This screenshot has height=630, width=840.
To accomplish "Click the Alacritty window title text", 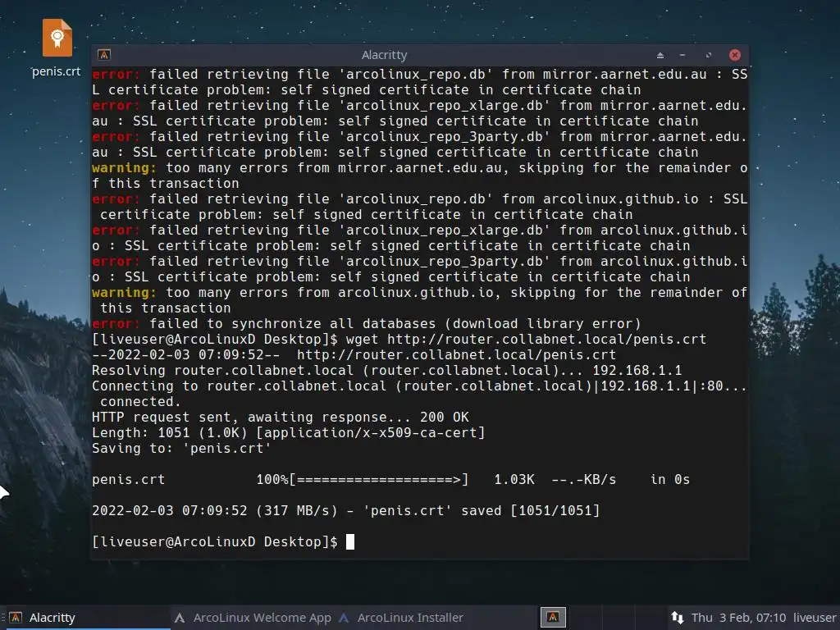I will tap(384, 55).
